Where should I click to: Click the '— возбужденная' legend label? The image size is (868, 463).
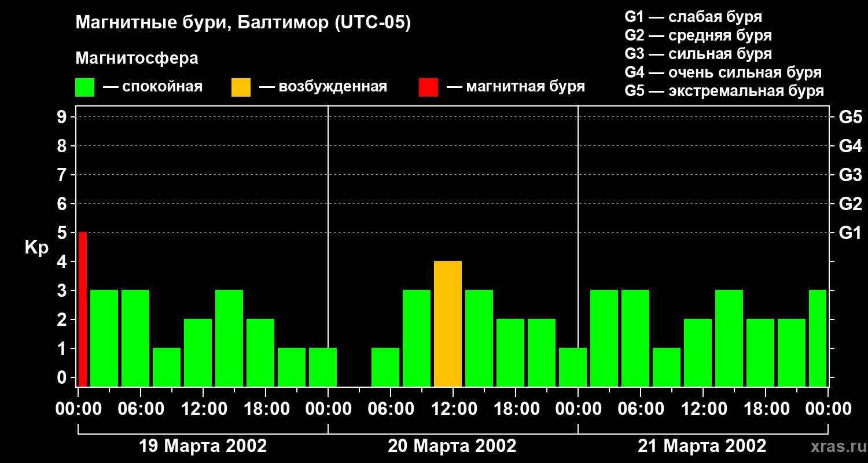tap(323, 87)
